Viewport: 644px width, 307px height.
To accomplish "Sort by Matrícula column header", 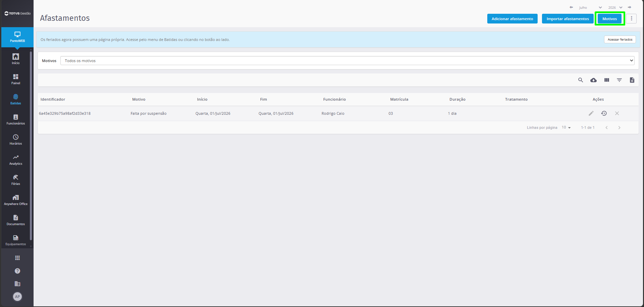I will click(399, 99).
